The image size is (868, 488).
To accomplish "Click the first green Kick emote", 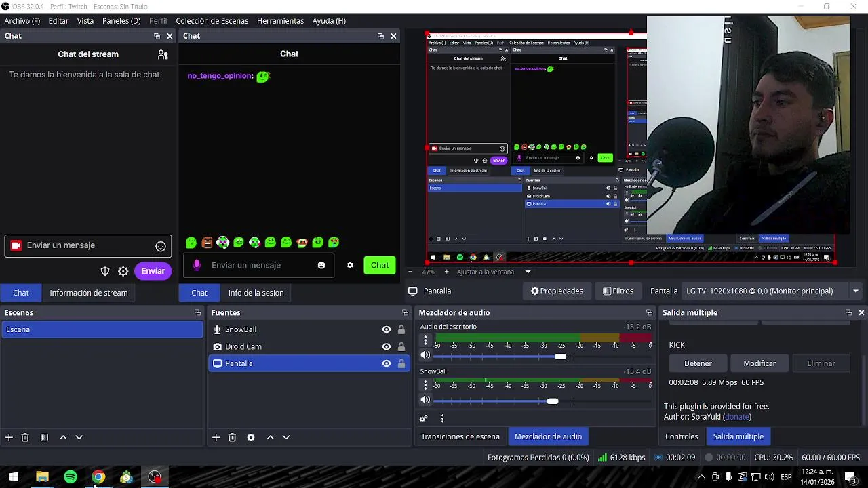I will (191, 242).
